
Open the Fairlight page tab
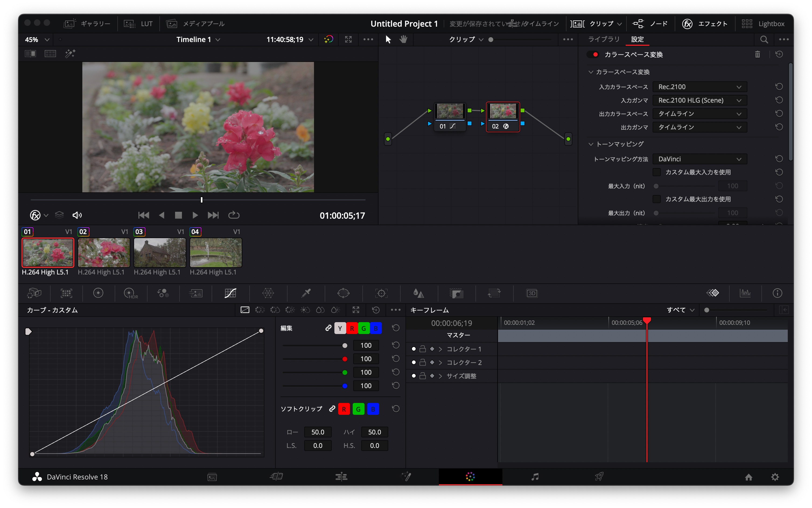click(x=535, y=476)
